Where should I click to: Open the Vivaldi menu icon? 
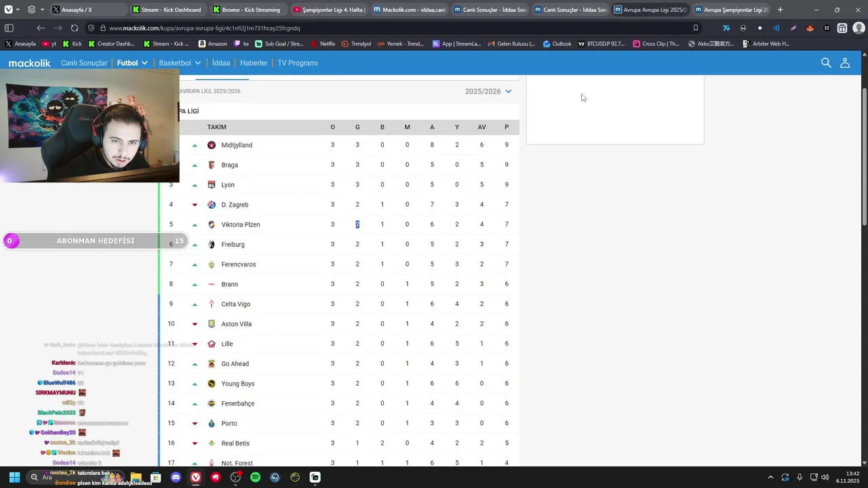pos(8,9)
